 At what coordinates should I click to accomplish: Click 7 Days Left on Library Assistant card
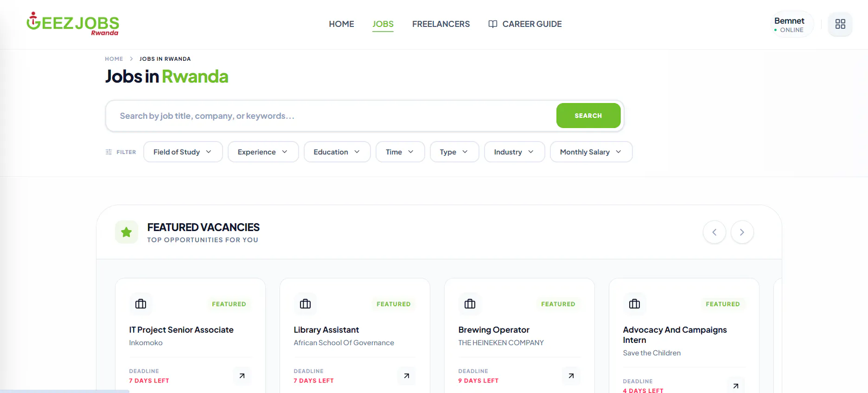[x=314, y=381]
